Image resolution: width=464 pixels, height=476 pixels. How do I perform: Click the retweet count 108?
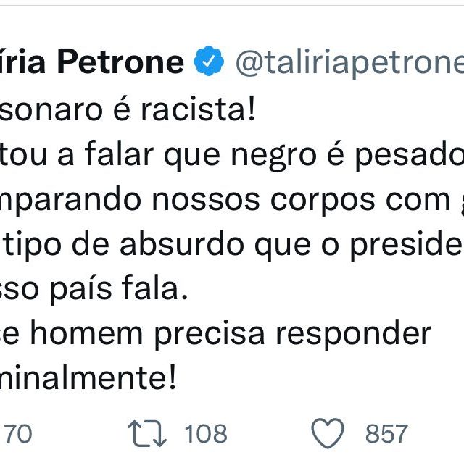206,434
